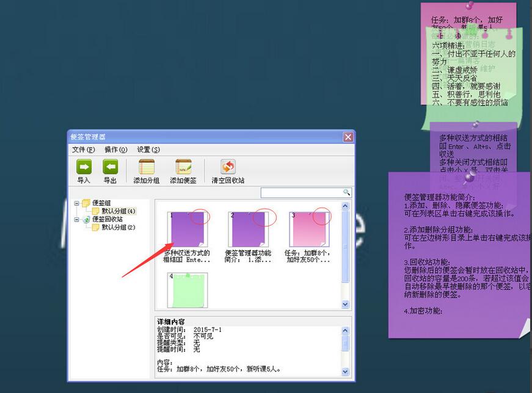The width and height of the screenshot is (532, 393).
Task: Select 默认分组 (2) under 便签回收站
Action: click(118, 228)
